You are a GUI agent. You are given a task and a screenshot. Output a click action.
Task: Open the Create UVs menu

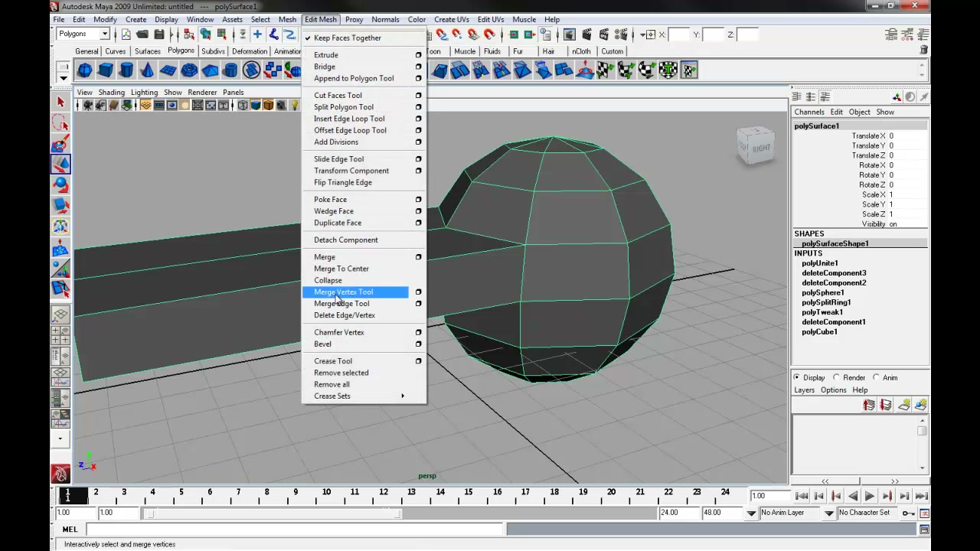pyautogui.click(x=452, y=19)
